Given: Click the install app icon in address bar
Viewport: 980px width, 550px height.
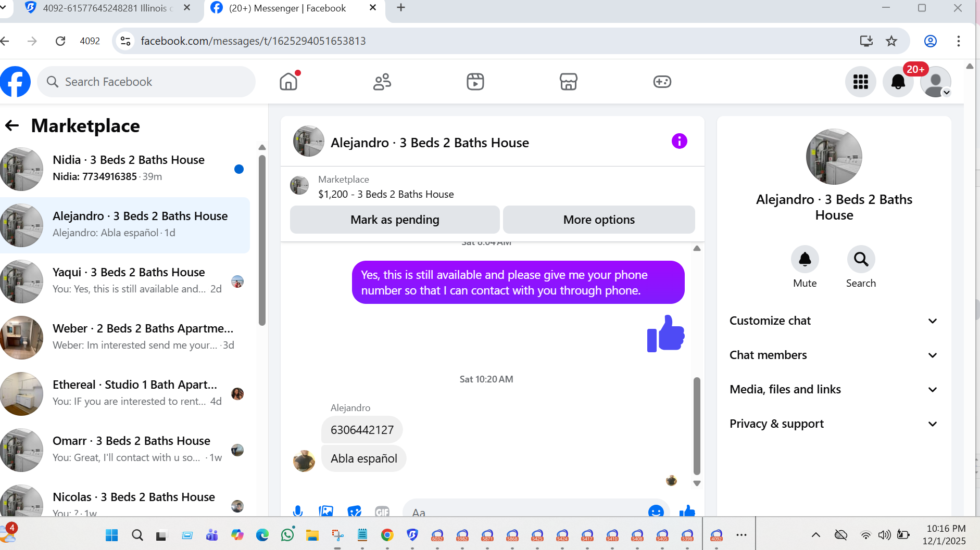Looking at the screenshot, I should click(866, 41).
